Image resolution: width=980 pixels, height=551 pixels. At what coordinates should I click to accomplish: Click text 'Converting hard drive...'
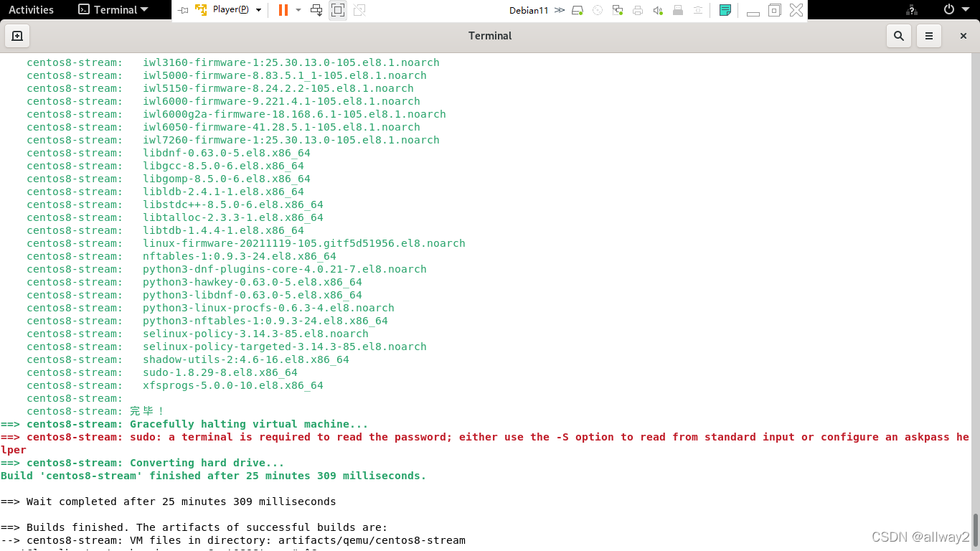pyautogui.click(x=207, y=463)
